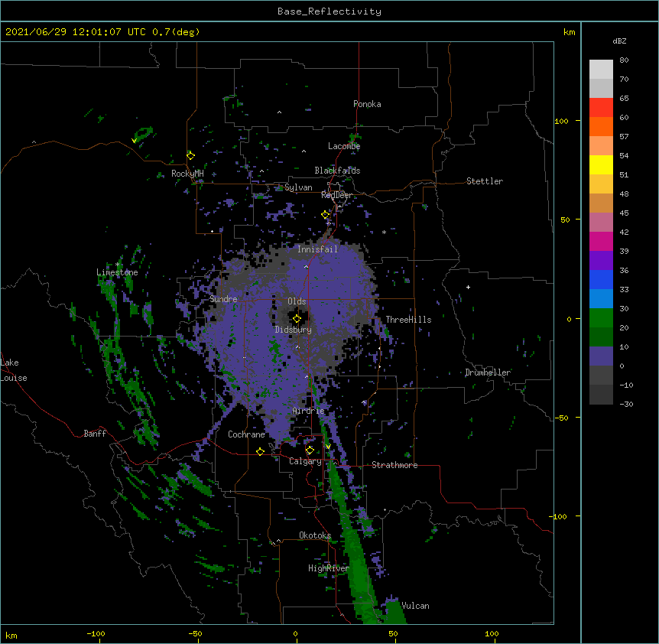The image size is (659, 644).
Task: Click the Innisfail city label
Action: point(317,249)
